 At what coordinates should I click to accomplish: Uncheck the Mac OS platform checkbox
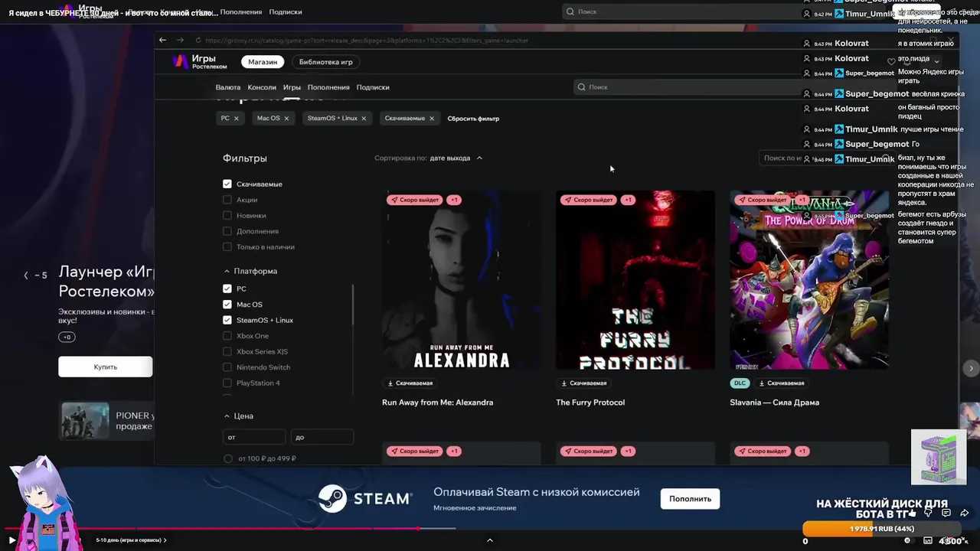[x=227, y=305]
